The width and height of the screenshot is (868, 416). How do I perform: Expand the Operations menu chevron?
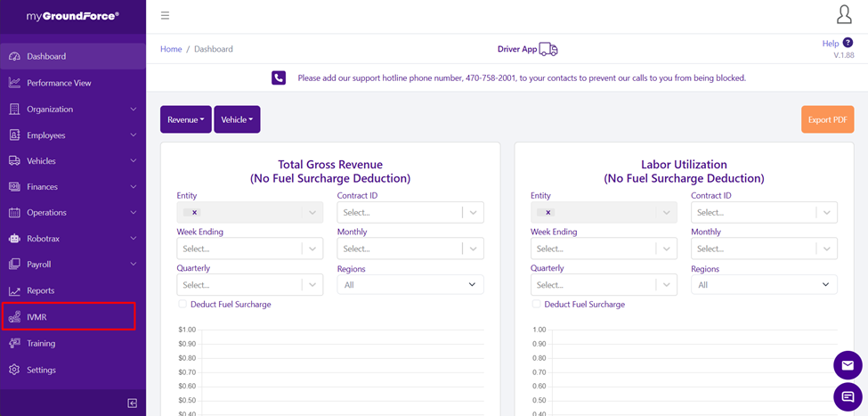coord(133,213)
